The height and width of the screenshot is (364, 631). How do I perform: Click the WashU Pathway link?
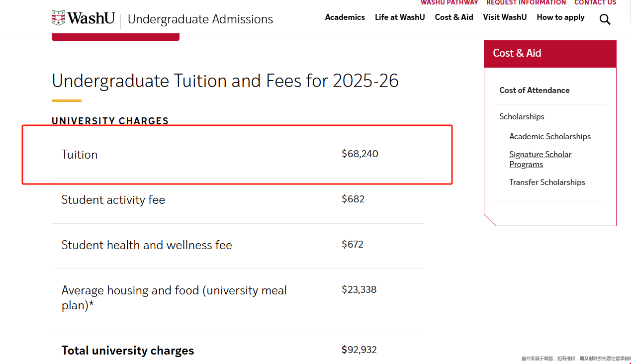point(449,3)
